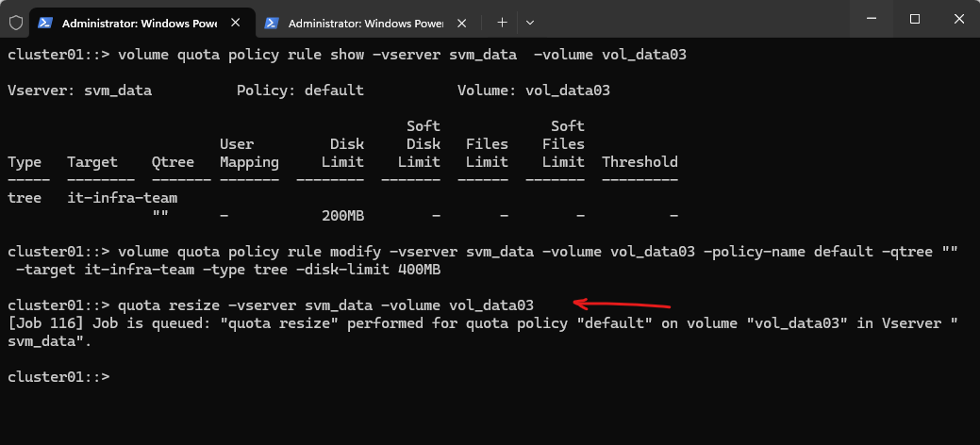Click the empty cluster01 prompt at the bottom
Screen dimensions: 980x445
(x=58, y=376)
